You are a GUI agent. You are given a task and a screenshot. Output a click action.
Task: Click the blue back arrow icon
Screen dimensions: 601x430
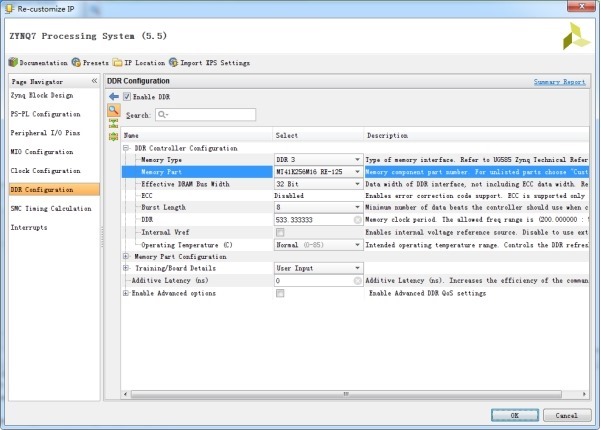tap(114, 97)
